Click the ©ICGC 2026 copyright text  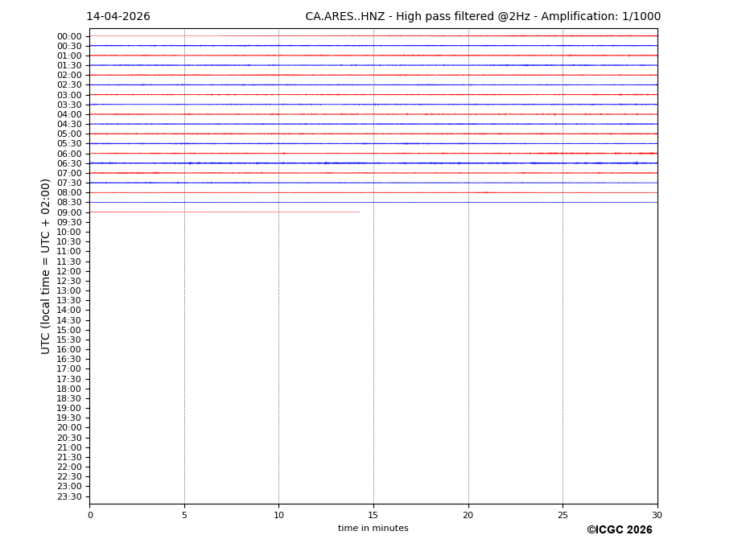click(x=619, y=530)
